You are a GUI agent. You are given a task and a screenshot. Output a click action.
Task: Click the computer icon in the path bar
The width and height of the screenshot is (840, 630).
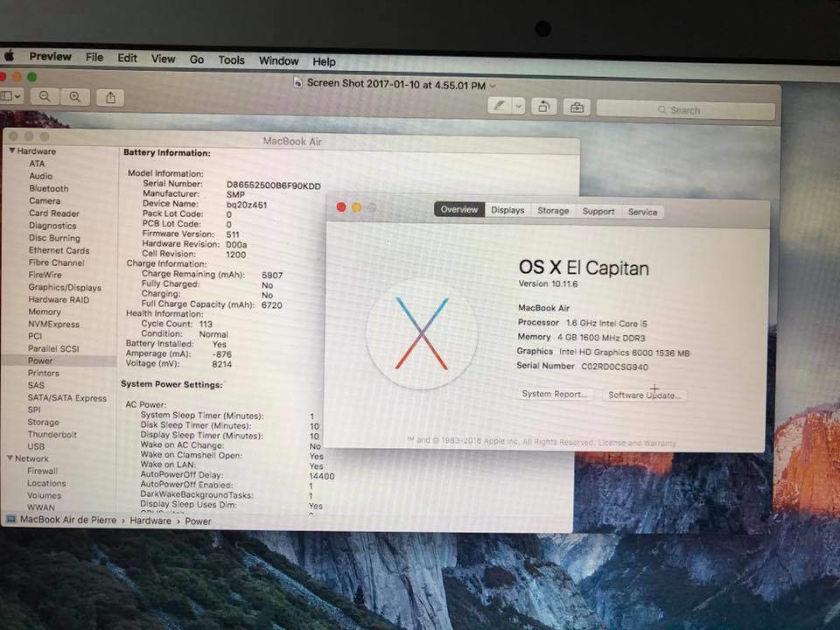[x=10, y=519]
